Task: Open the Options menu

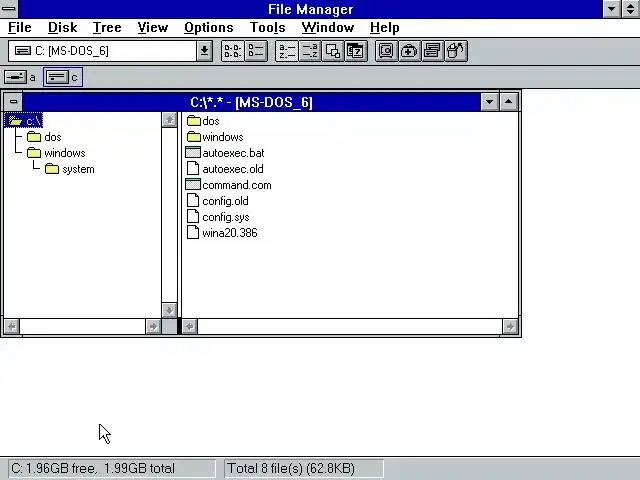Action: tap(209, 27)
